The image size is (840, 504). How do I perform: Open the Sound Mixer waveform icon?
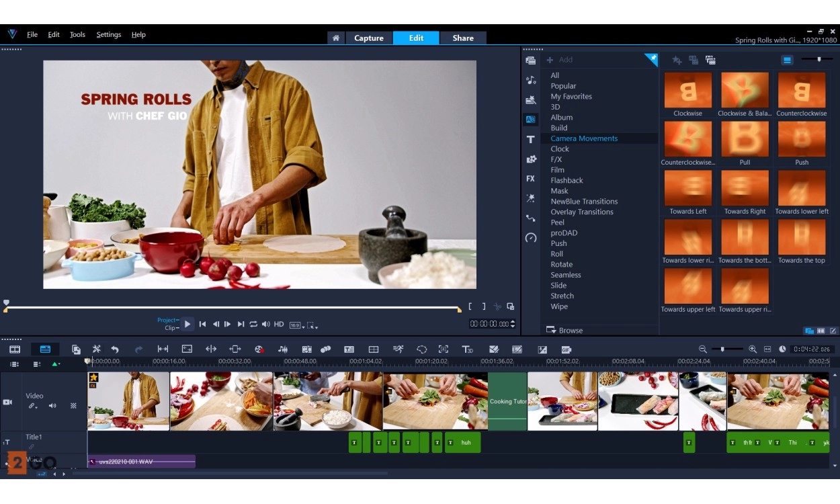tap(283, 349)
